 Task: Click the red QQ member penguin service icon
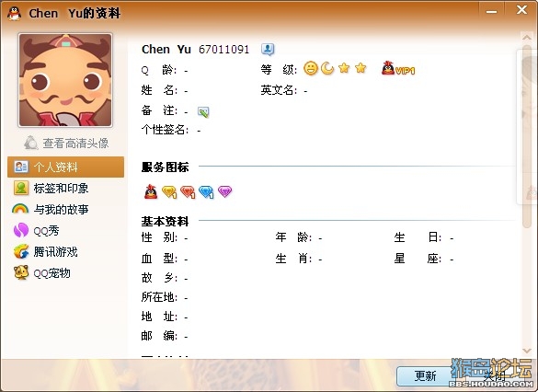pos(151,192)
